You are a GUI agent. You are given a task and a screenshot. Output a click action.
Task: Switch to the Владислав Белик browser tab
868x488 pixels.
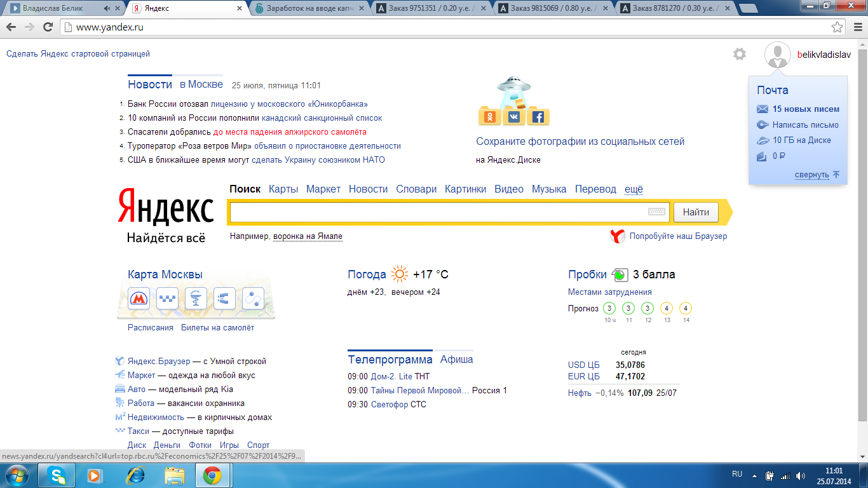point(61,9)
